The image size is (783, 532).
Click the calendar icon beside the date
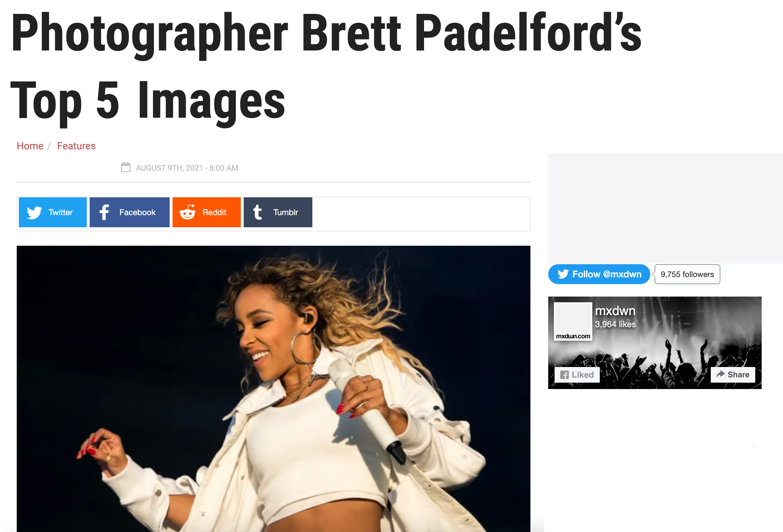(x=126, y=167)
